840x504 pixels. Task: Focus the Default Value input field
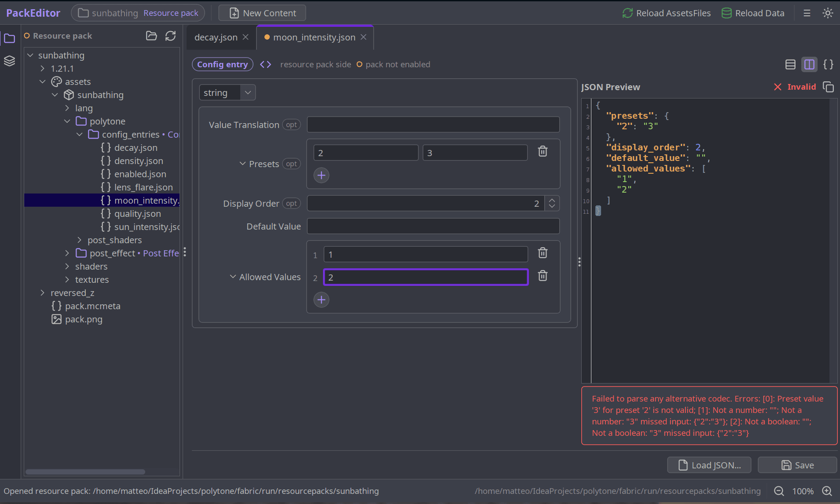(x=433, y=226)
